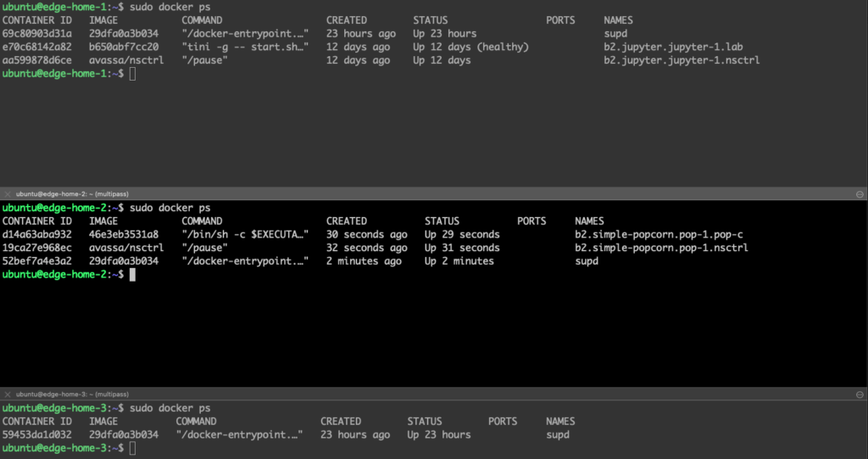The height and width of the screenshot is (459, 868).
Task: Click container ID 59453da1d032
Action: point(36,434)
